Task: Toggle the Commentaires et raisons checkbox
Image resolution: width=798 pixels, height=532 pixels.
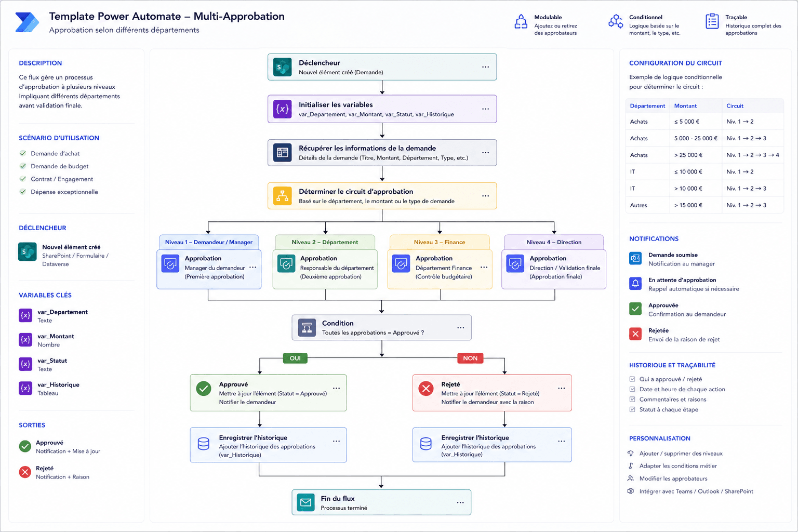Action: tap(632, 400)
